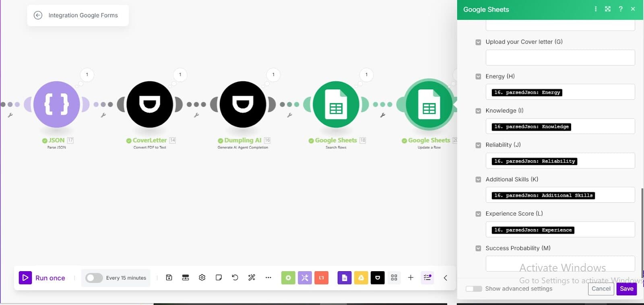
Task: Click Cancel in the Google Sheets panel
Action: coord(601,289)
